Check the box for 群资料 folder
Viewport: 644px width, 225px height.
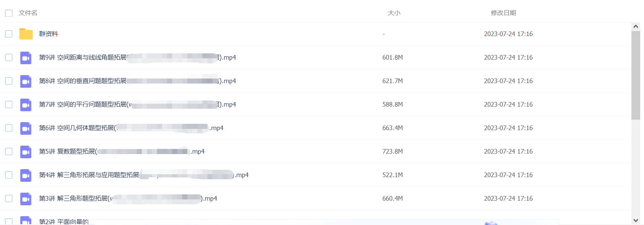(x=9, y=34)
